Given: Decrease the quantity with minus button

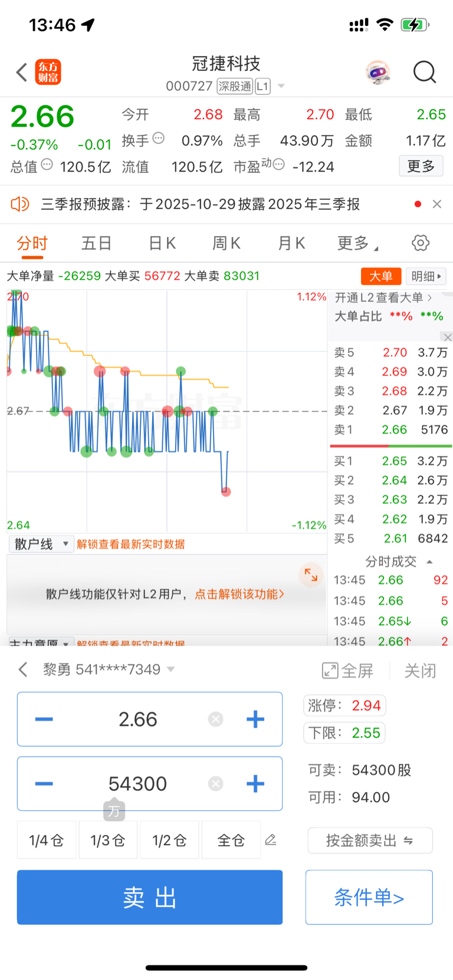Looking at the screenshot, I should pyautogui.click(x=44, y=784).
